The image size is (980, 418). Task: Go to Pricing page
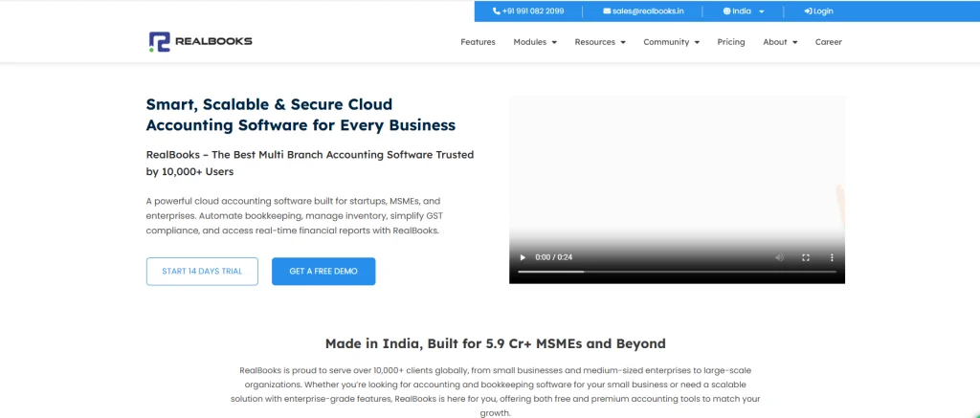click(731, 42)
